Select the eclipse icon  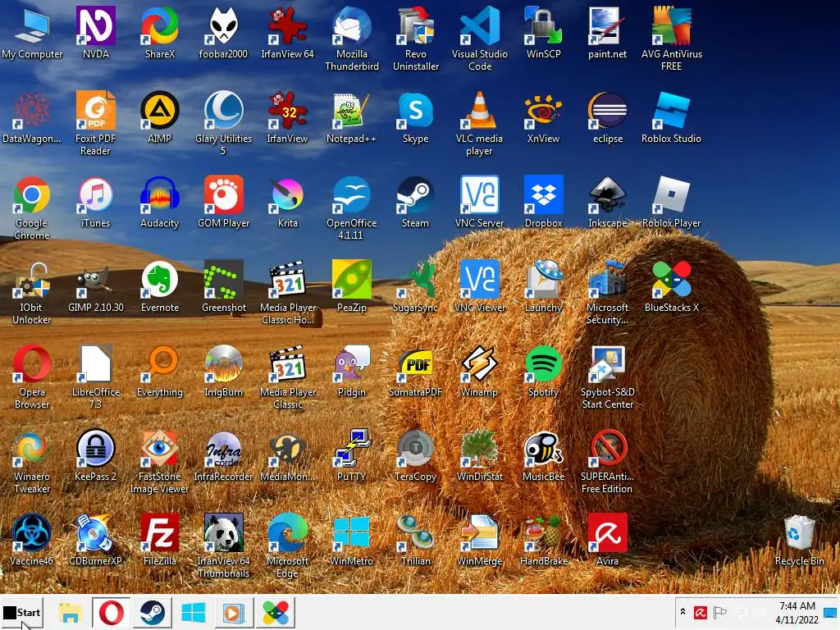click(x=608, y=116)
